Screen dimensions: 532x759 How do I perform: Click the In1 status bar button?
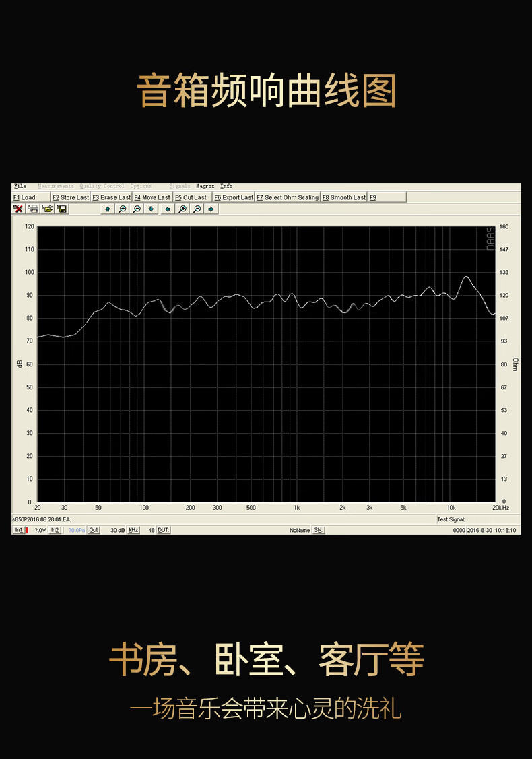click(x=18, y=530)
